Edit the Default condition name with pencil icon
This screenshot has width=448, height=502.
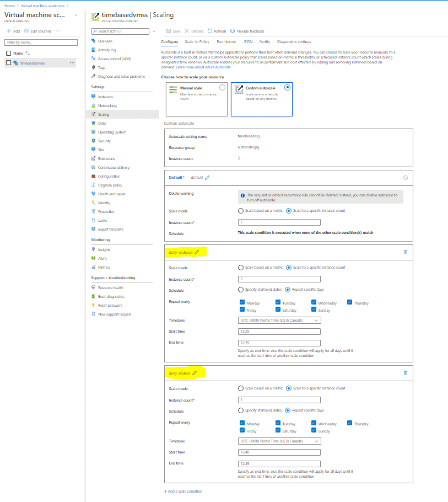[207, 178]
